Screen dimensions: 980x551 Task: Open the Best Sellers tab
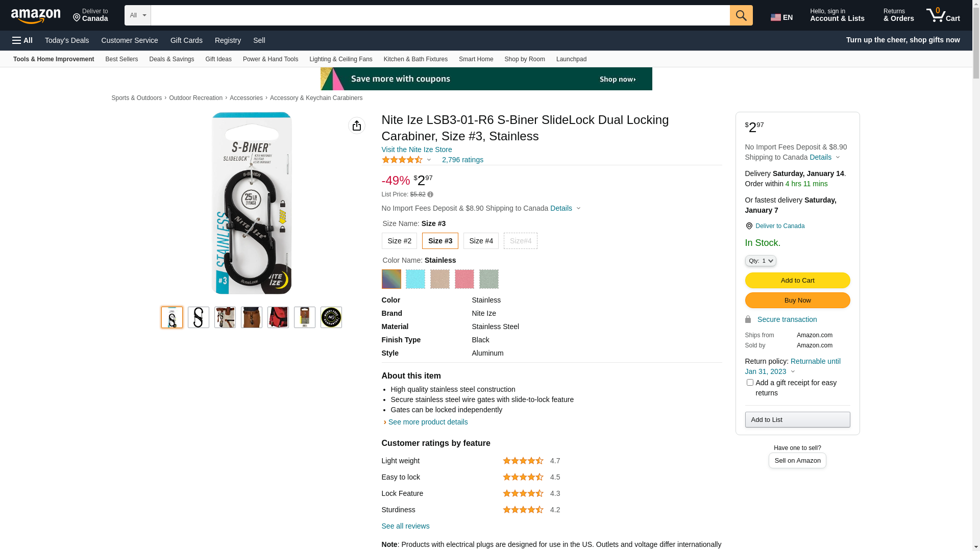(121, 59)
